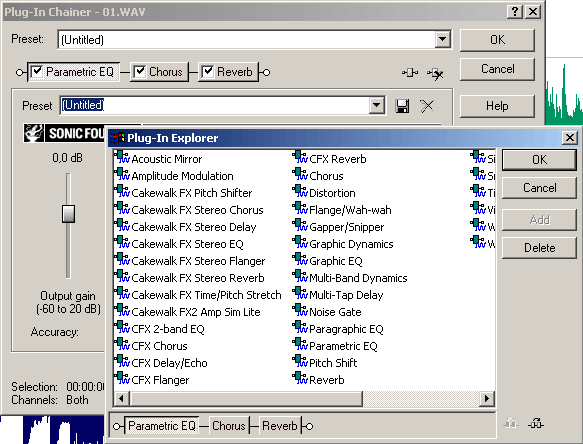Click the Output gain slider handle
This screenshot has width=583, height=444.
tap(68, 213)
